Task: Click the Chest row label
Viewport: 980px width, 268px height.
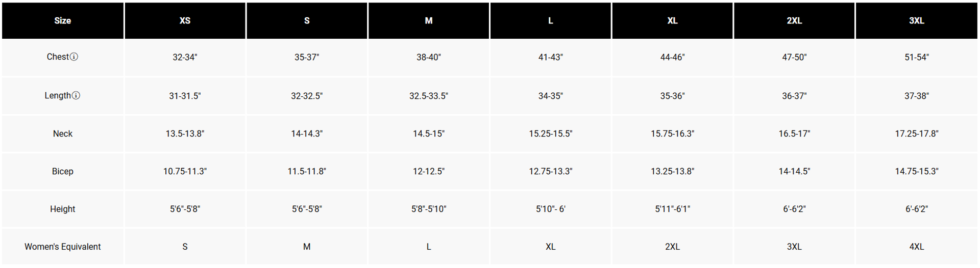Action: coord(58,57)
